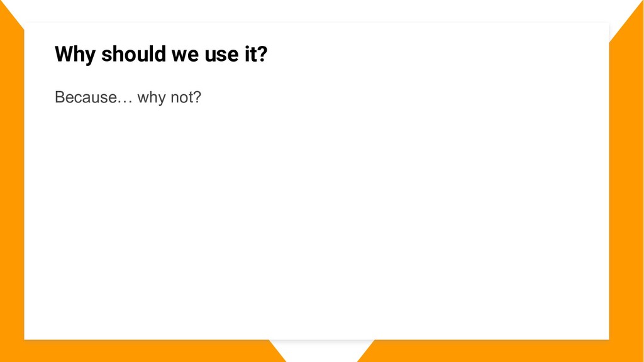Click the orange diagonal edge near bottom notch
644x362 pixels.
click(x=277, y=351)
